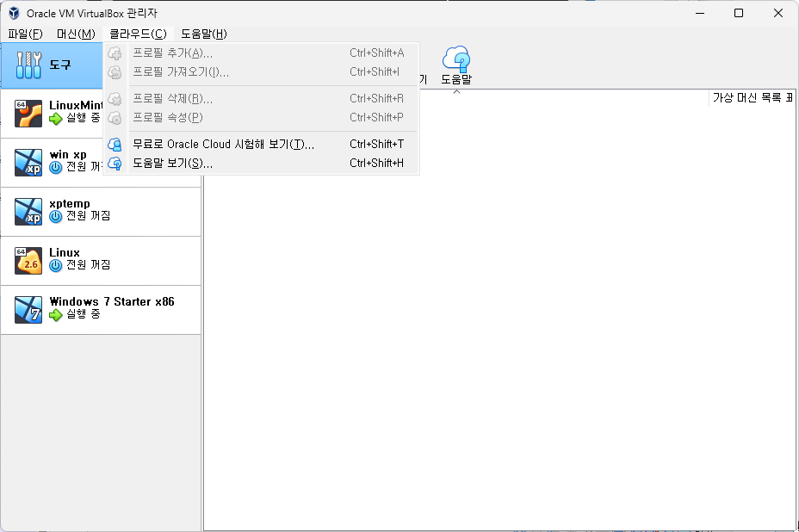Click the 도움말 cloud toolbar button
The width and height of the screenshot is (799, 532).
point(456,65)
